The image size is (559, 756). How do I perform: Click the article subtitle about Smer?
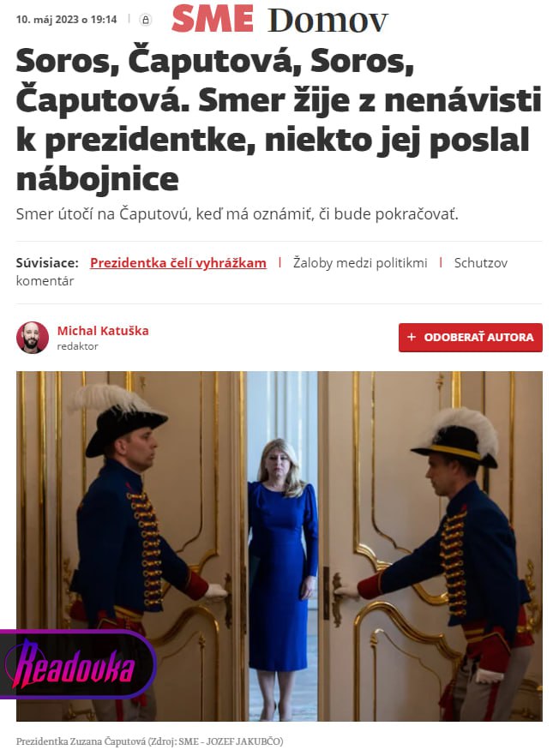[x=237, y=213]
